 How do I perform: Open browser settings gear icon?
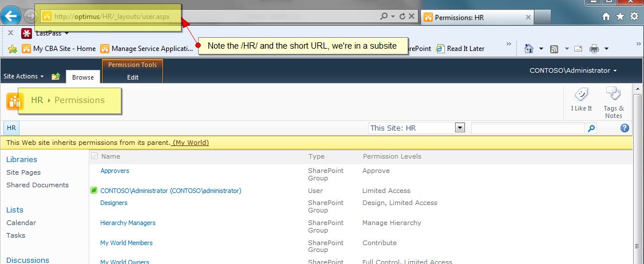click(634, 17)
